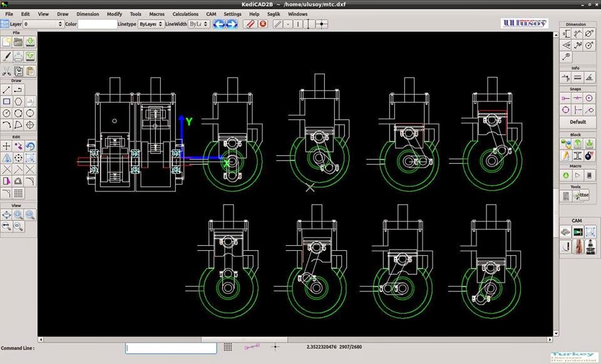Select the mirror tool in Edit
The width and height of the screenshot is (601, 364).
click(6, 158)
